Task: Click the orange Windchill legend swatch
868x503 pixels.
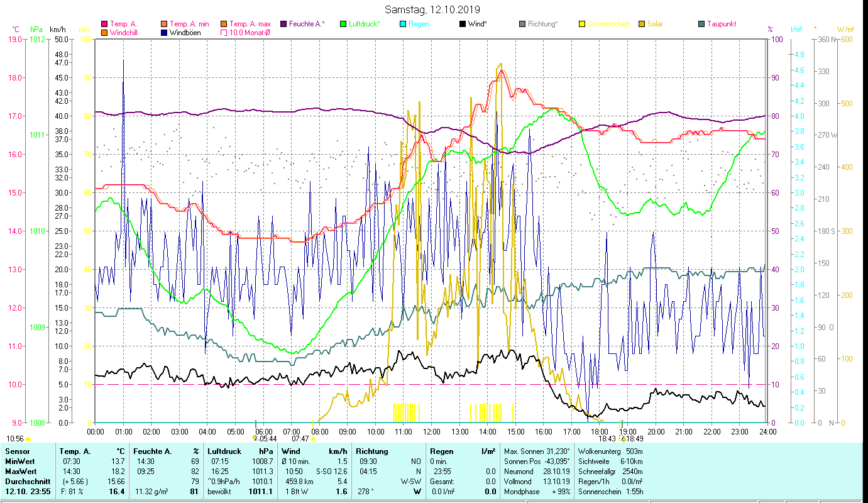Action: coord(104,33)
